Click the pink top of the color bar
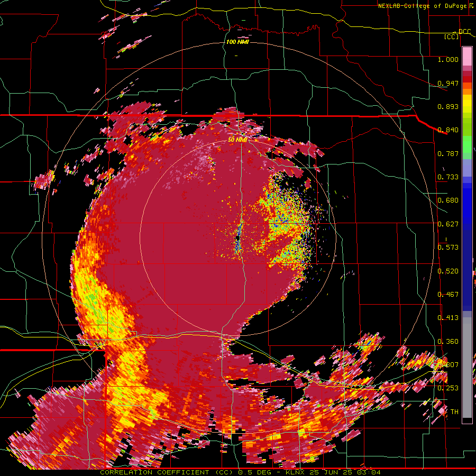 pyautogui.click(x=467, y=56)
